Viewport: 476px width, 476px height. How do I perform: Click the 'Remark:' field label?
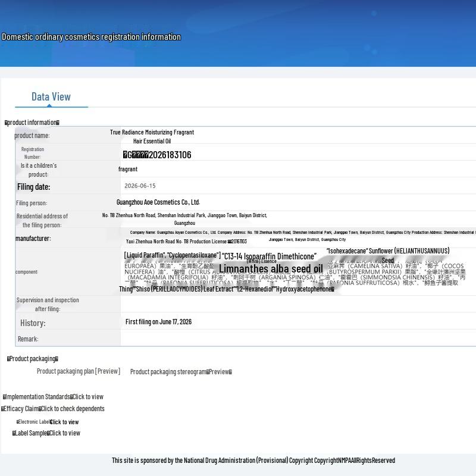pyautogui.click(x=28, y=339)
